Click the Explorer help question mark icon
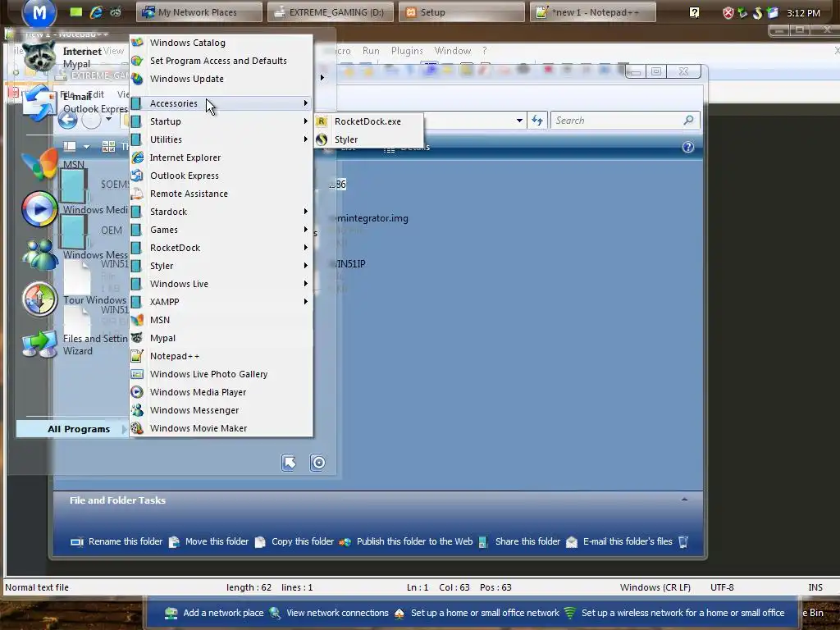840x630 pixels. (x=688, y=147)
